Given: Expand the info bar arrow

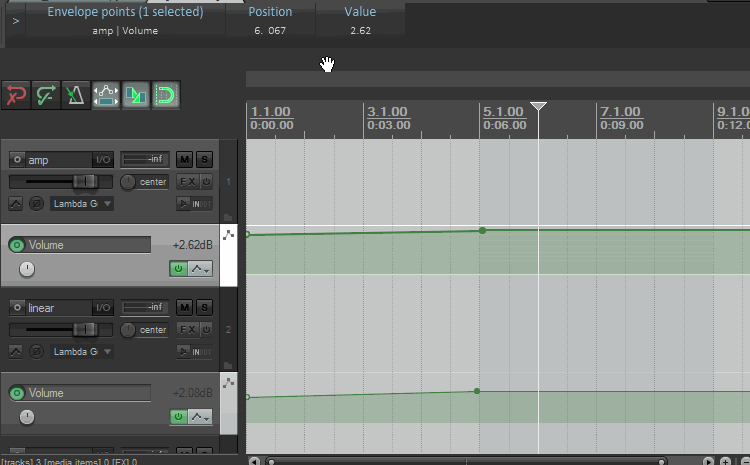Looking at the screenshot, I should pos(16,22).
